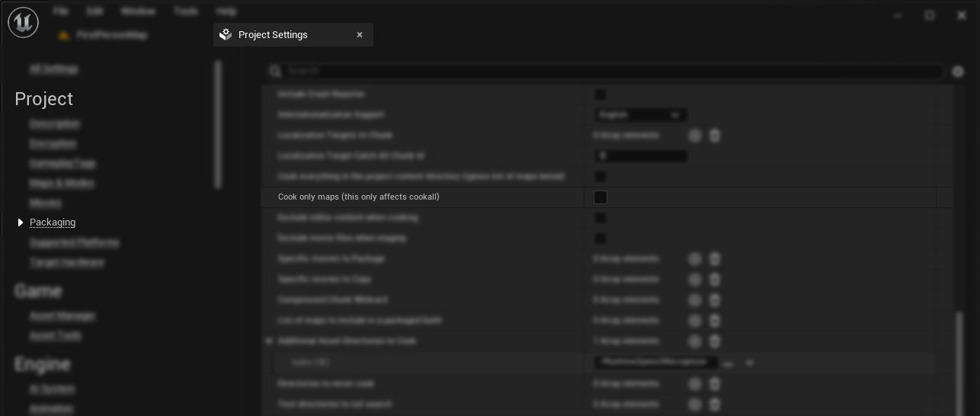Click trash icon for Specific movies to Package
This screenshot has width=980, height=416.
coord(715,259)
